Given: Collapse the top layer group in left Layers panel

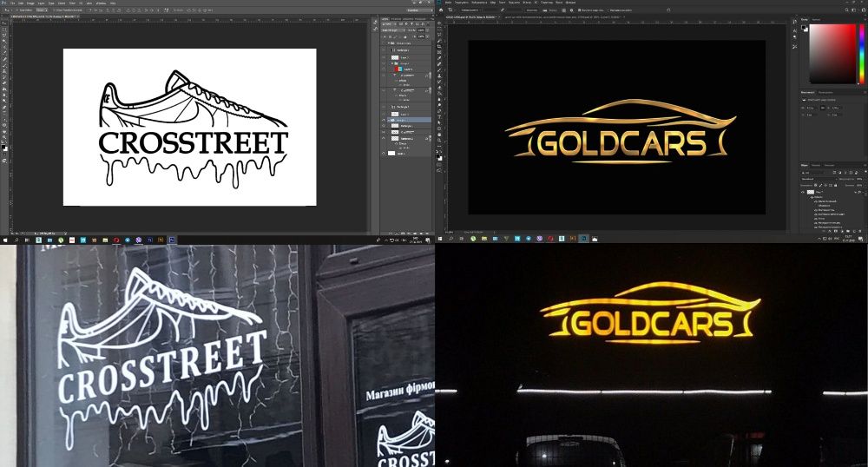Looking at the screenshot, I should pos(389,43).
